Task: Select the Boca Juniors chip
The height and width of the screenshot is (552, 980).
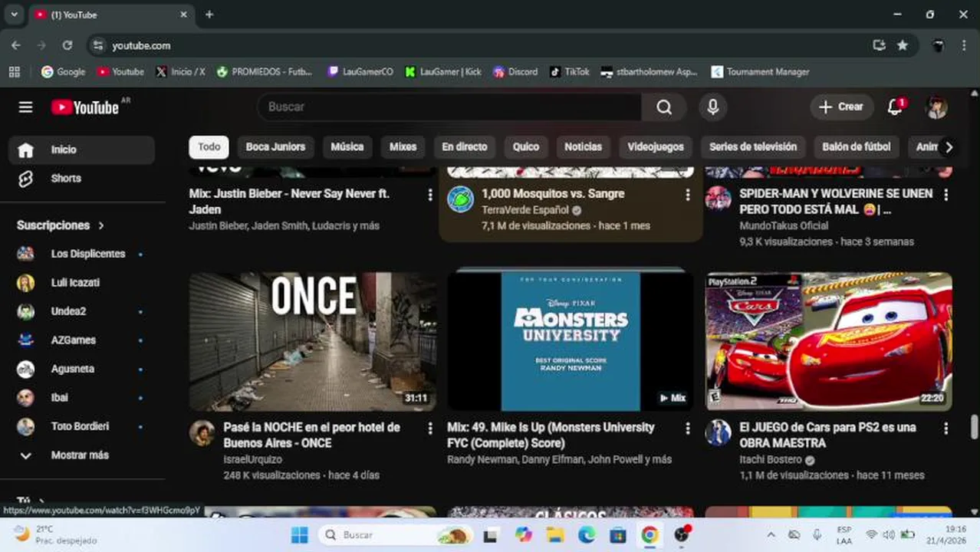Action: 275,146
